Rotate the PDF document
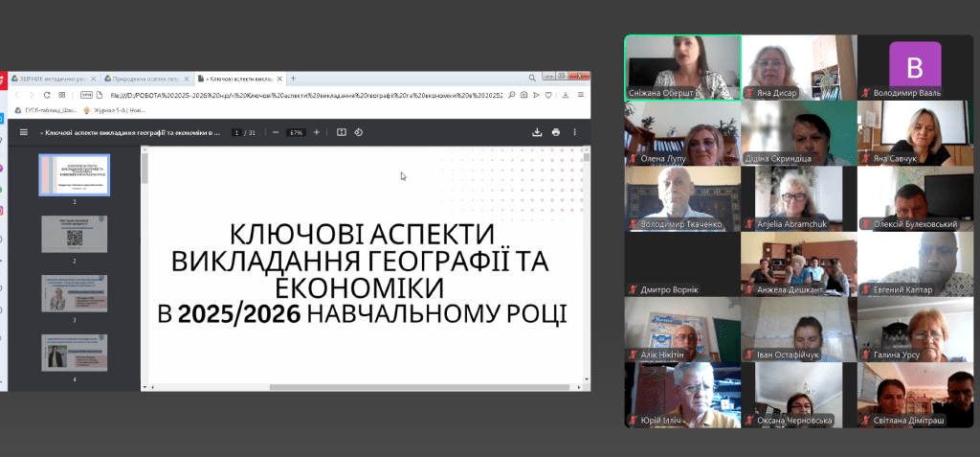This screenshot has height=457, width=980. pyautogui.click(x=358, y=132)
